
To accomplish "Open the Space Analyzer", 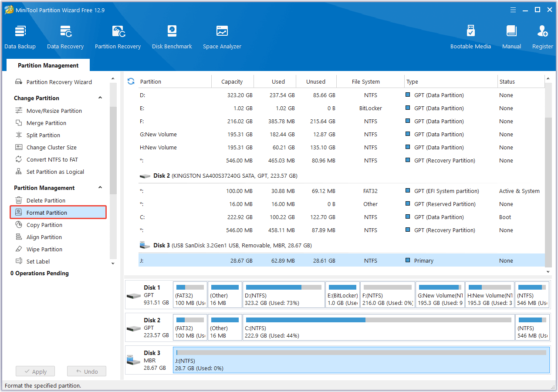I will click(x=222, y=36).
